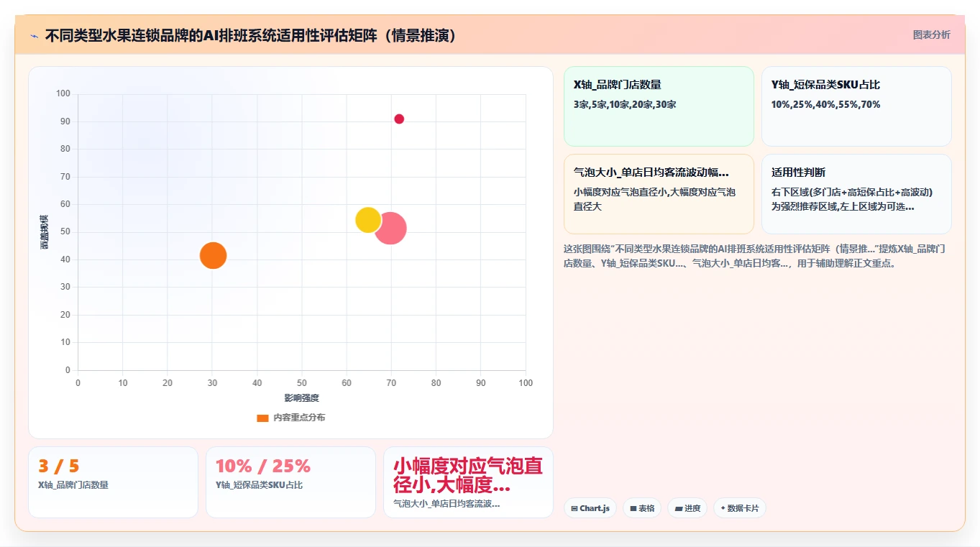Viewport: 980px width, 547px height.
Task: Open the 气泡大小_单店日均客流波动幅 card
Action: [659, 194]
